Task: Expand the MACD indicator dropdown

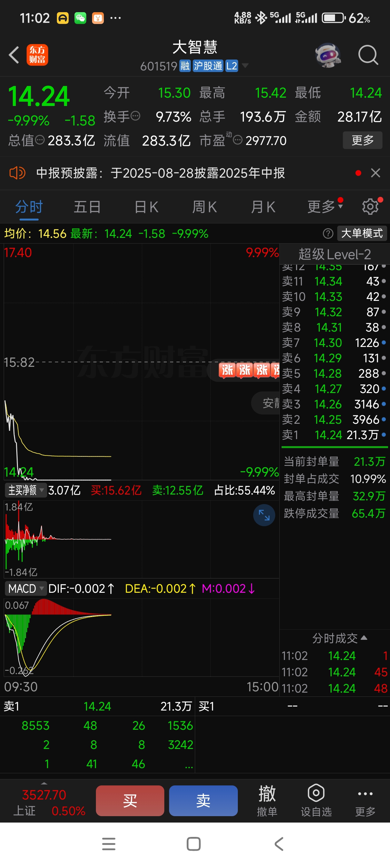Action: tap(26, 589)
